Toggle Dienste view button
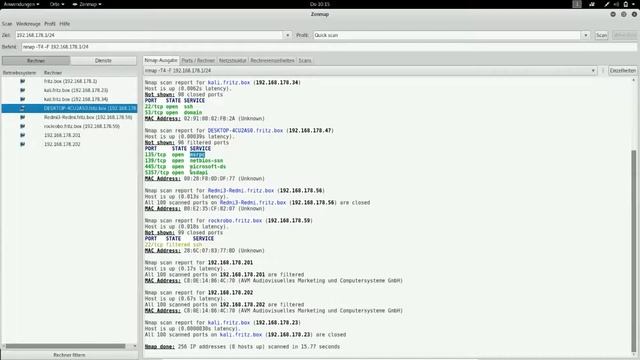The width and height of the screenshot is (640, 360). [103, 60]
